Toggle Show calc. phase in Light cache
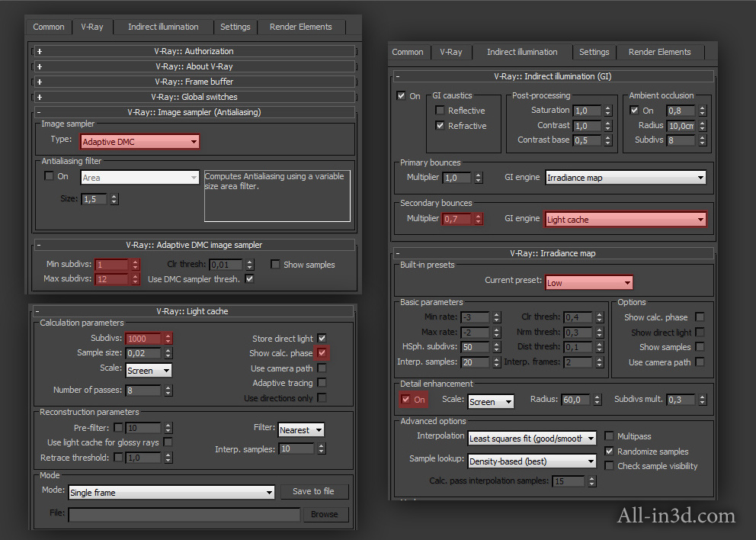This screenshot has height=540, width=756. (x=322, y=353)
